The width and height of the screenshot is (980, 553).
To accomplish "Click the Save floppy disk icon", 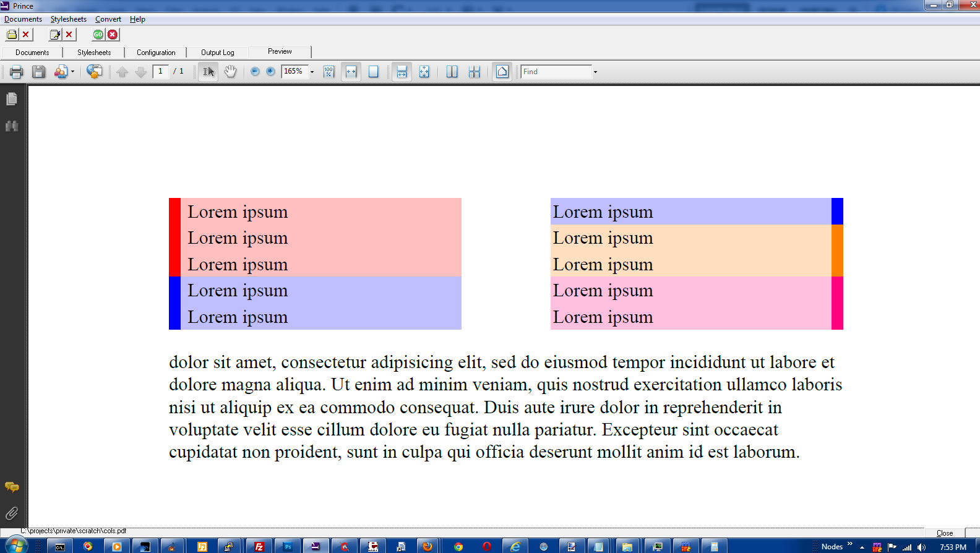I will coord(38,72).
